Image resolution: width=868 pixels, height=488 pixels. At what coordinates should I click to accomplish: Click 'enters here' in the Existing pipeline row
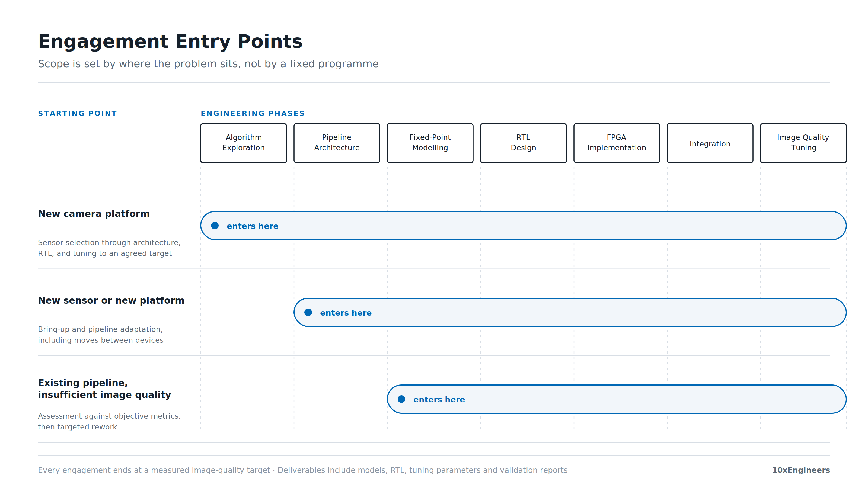point(439,399)
